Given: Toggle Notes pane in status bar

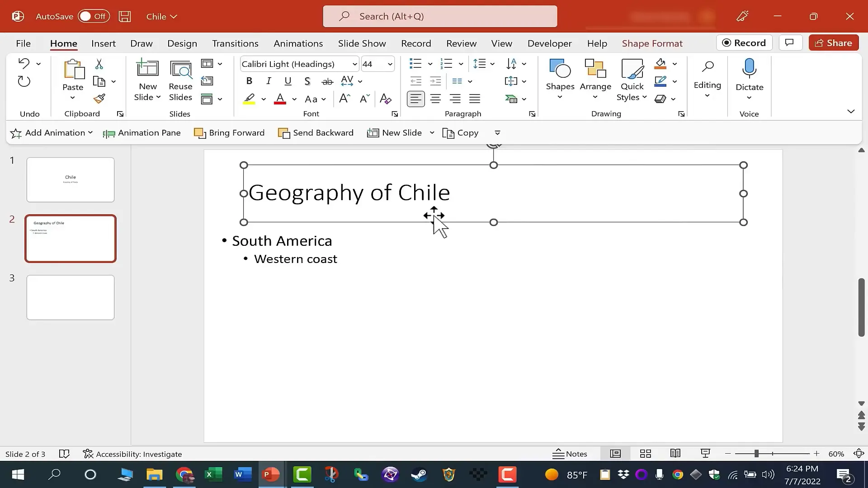Looking at the screenshot, I should click(x=570, y=454).
